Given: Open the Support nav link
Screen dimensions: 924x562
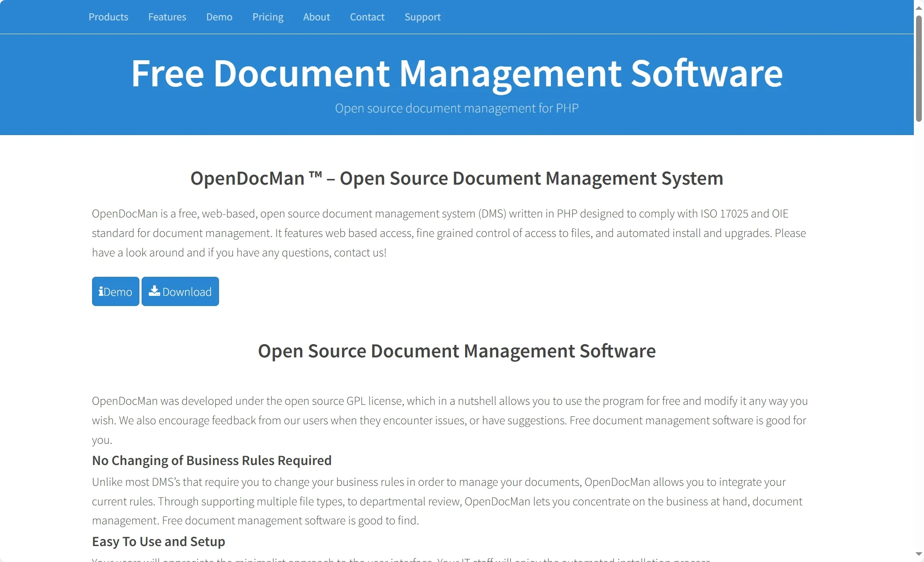Looking at the screenshot, I should tap(423, 17).
